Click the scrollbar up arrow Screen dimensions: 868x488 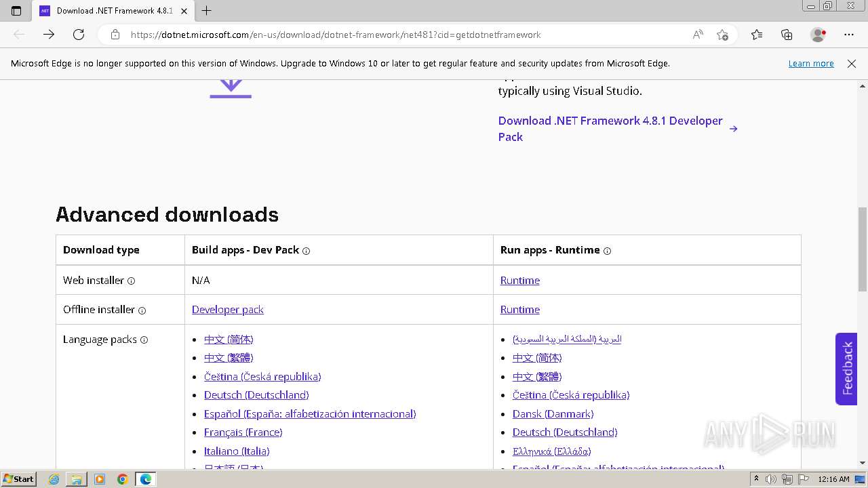(863, 86)
